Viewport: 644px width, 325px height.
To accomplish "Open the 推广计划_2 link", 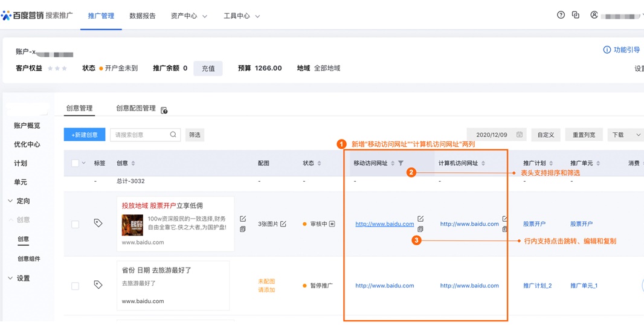I will click(537, 286).
